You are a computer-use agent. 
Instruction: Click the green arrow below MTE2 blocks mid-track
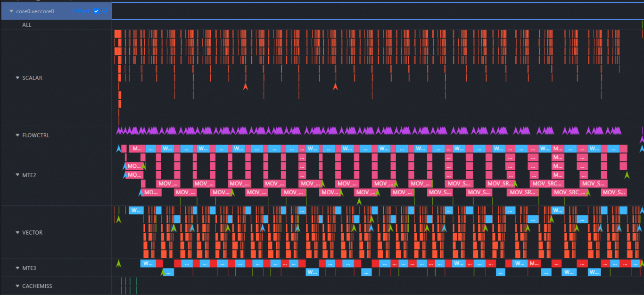tap(359, 201)
